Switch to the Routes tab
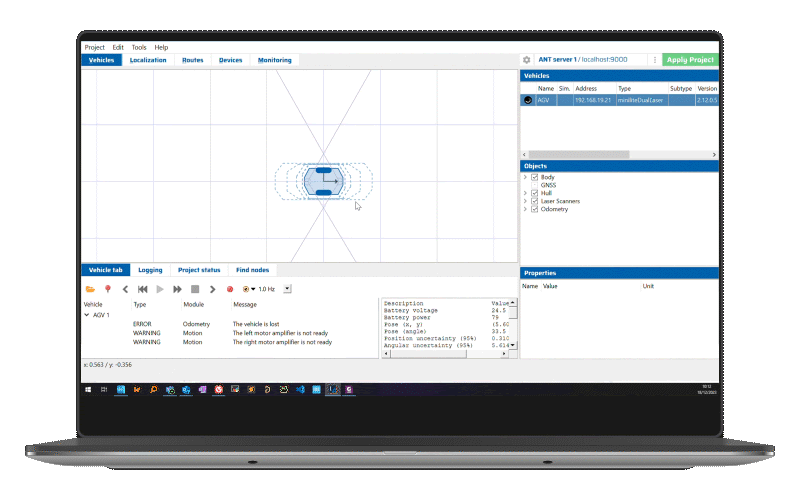 tap(193, 60)
